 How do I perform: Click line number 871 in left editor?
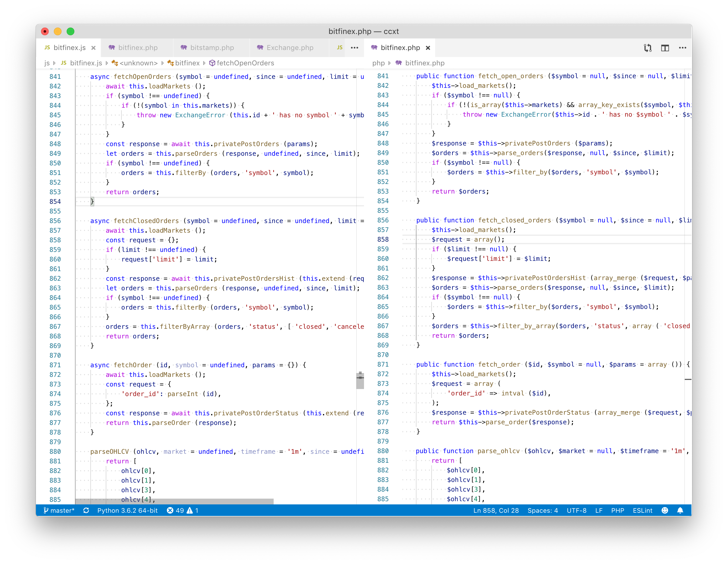pos(55,365)
